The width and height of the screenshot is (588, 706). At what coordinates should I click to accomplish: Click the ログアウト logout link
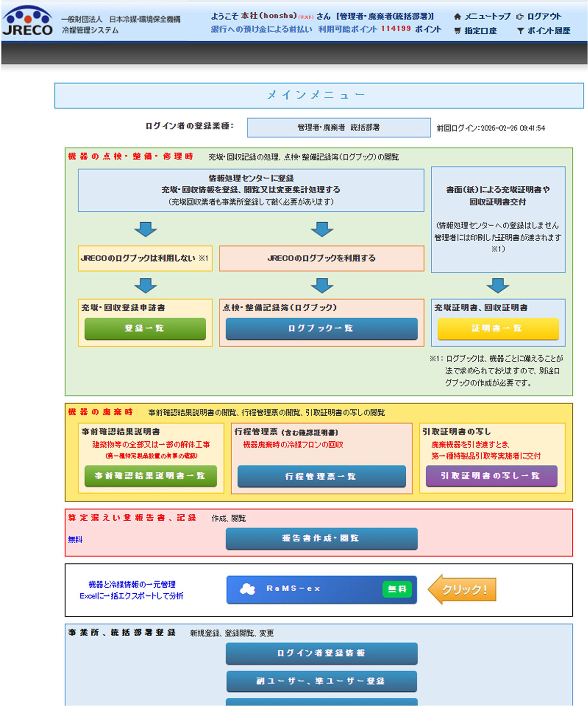[543, 16]
